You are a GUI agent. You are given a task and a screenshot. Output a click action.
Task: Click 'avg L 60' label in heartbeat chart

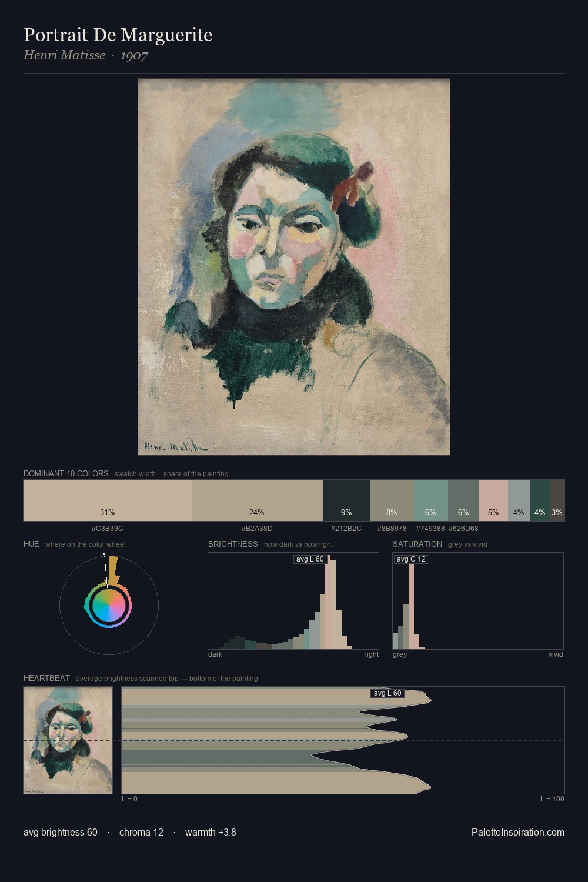coord(387,693)
